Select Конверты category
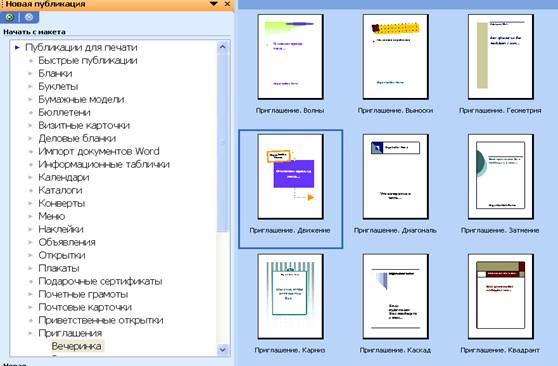Viewport: 558px width, 366px height. pyautogui.click(x=62, y=203)
